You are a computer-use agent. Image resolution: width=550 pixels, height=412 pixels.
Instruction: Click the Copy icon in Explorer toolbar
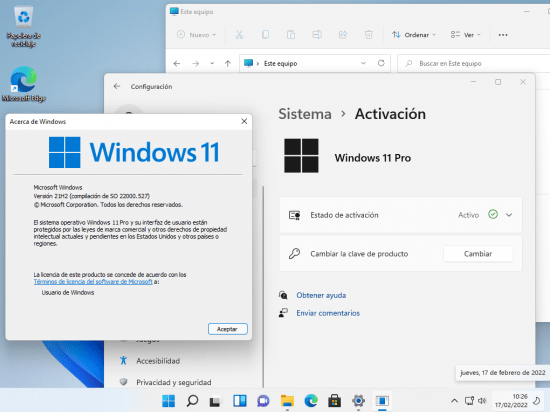(x=265, y=34)
